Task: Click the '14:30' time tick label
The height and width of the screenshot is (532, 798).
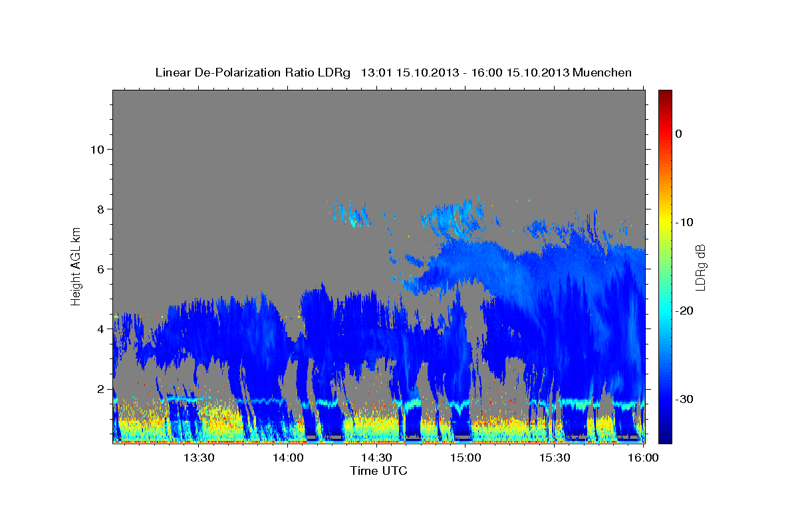Action: click(x=376, y=458)
